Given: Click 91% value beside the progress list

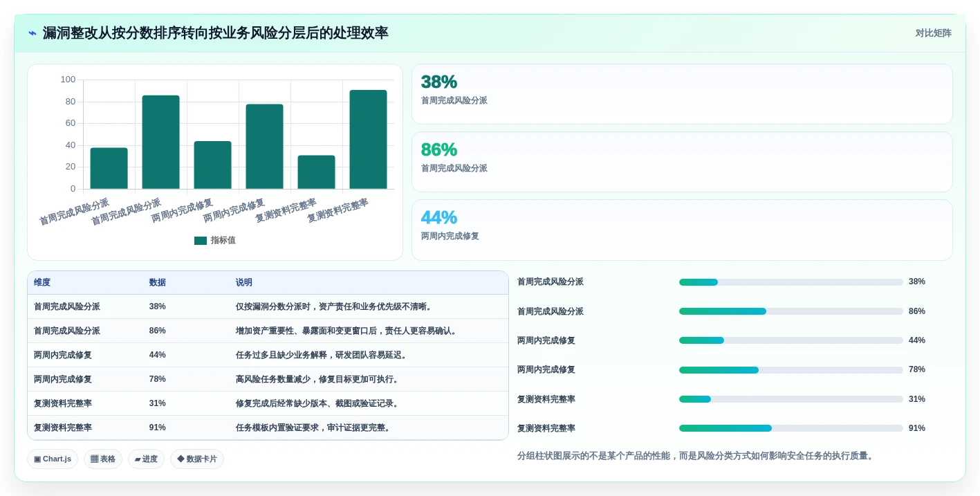Looking at the screenshot, I should pyautogui.click(x=917, y=428).
